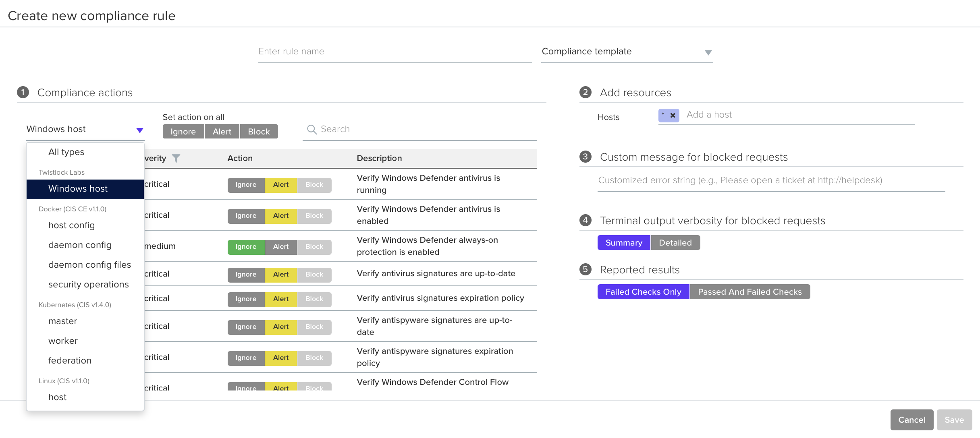Image resolution: width=980 pixels, height=438 pixels.
Task: Click the Add a host field
Action: point(800,115)
